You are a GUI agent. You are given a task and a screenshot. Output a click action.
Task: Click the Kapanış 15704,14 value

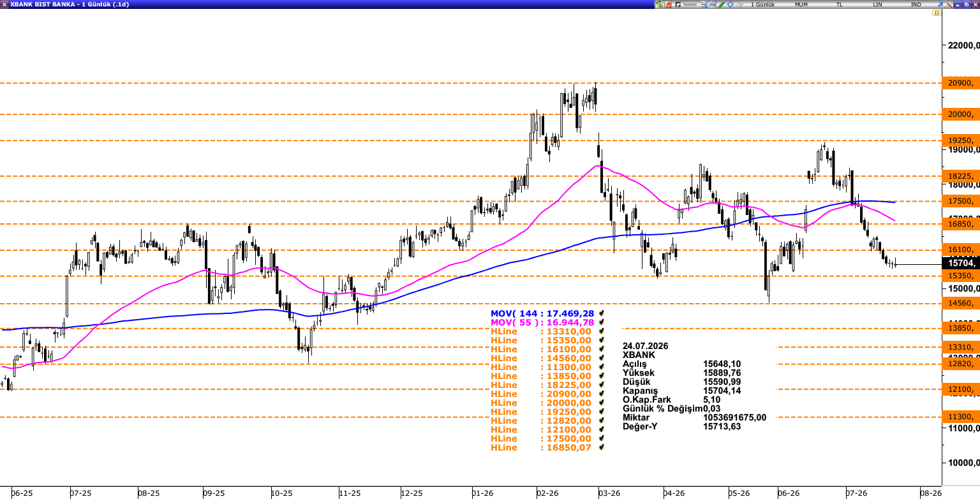pos(722,391)
